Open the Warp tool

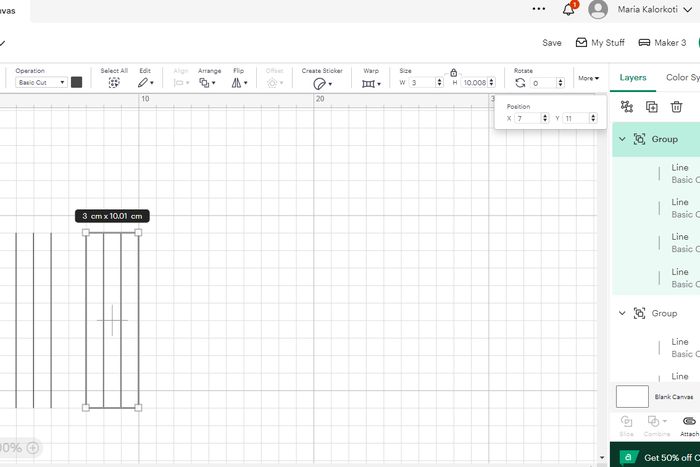point(371,83)
